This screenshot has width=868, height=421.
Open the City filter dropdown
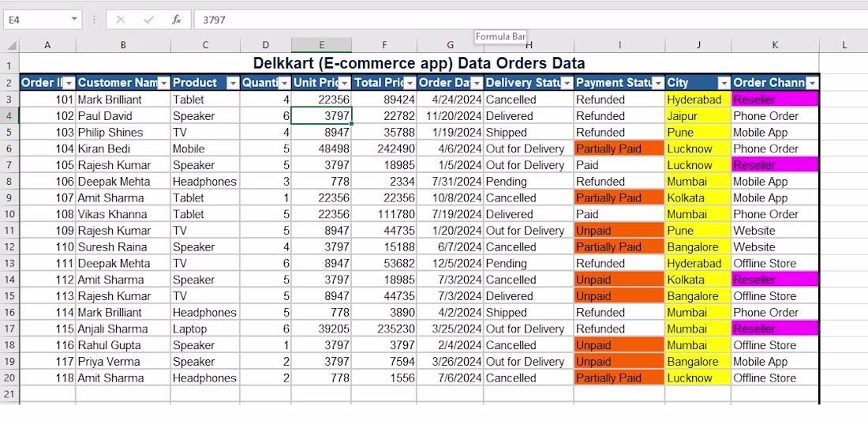pyautogui.click(x=724, y=84)
